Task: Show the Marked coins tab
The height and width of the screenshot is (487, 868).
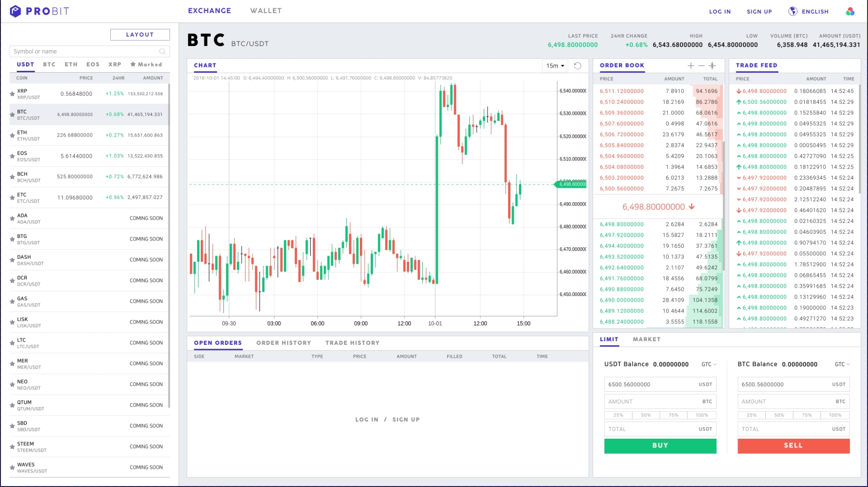Action: (146, 64)
